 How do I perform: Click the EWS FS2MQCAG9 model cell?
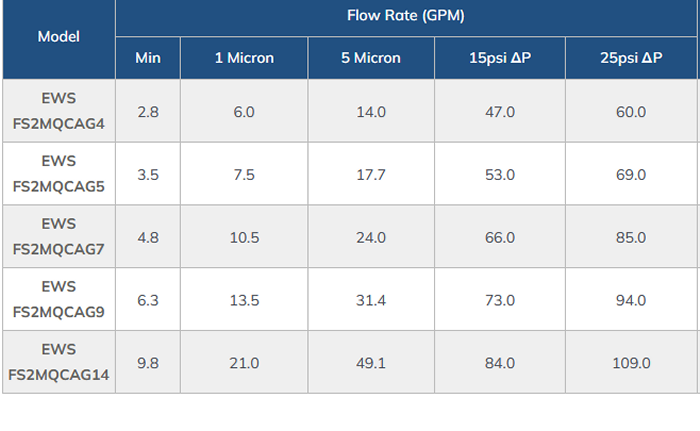tap(58, 299)
